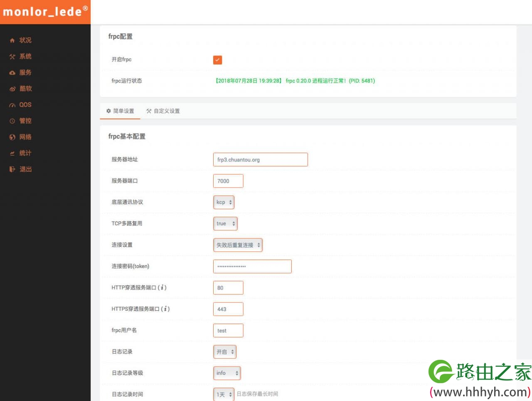
Task: Click info icon next to HTTPS穿透服务端口
Action: (165, 309)
